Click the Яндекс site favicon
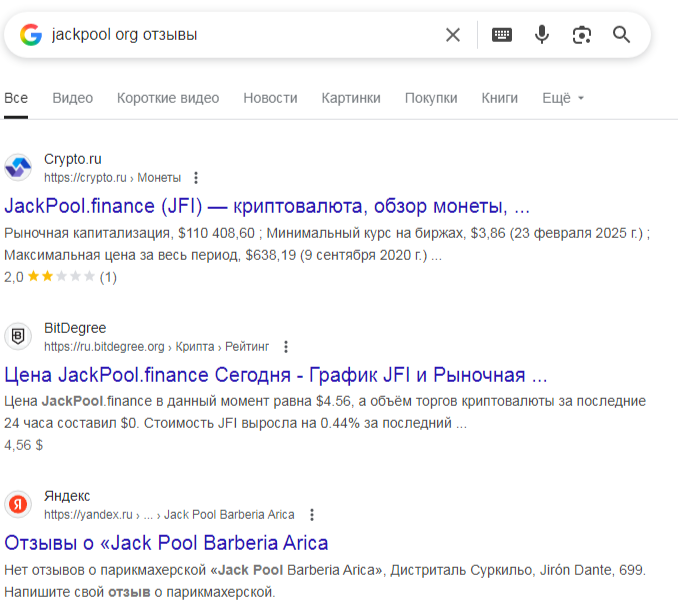 tap(19, 505)
